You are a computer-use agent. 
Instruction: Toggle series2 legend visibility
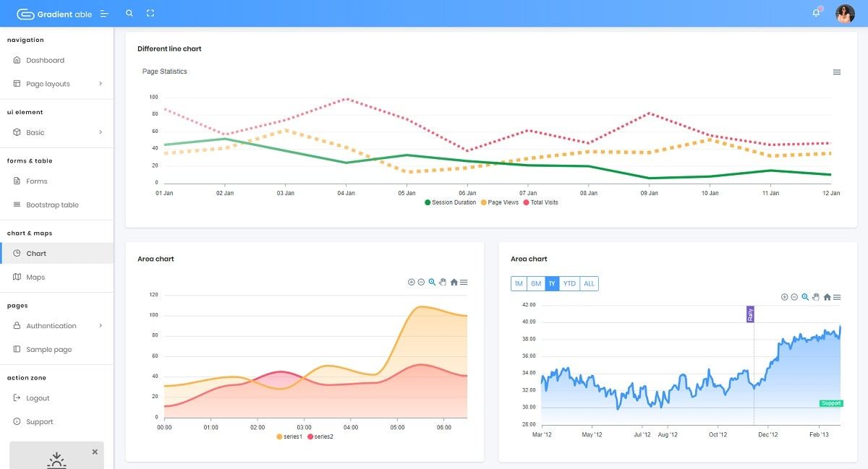pyautogui.click(x=321, y=436)
